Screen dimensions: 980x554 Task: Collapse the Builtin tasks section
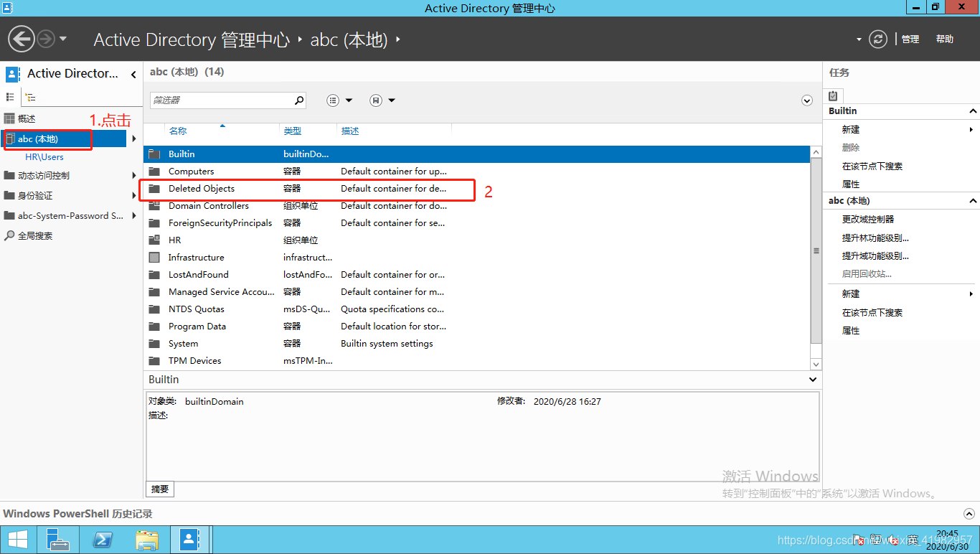[x=974, y=111]
